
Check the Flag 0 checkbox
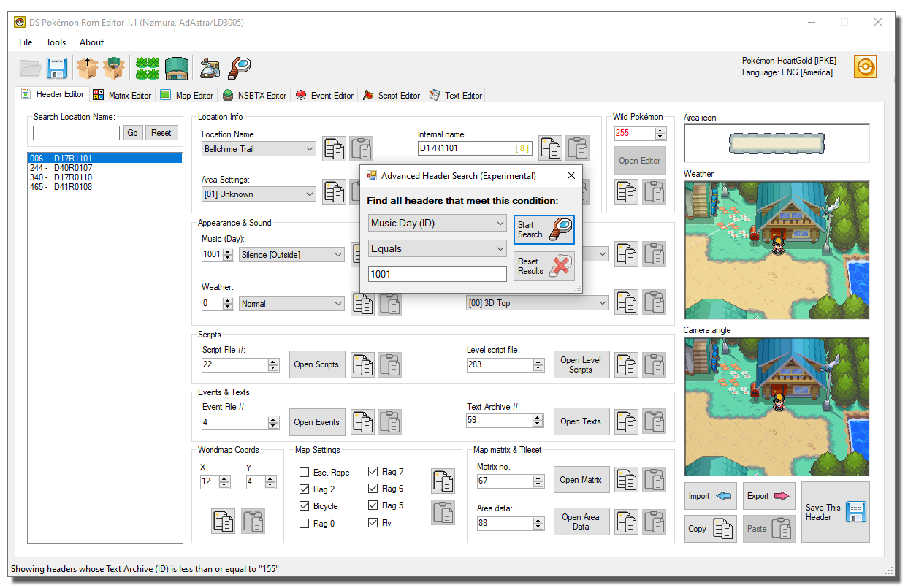point(305,524)
